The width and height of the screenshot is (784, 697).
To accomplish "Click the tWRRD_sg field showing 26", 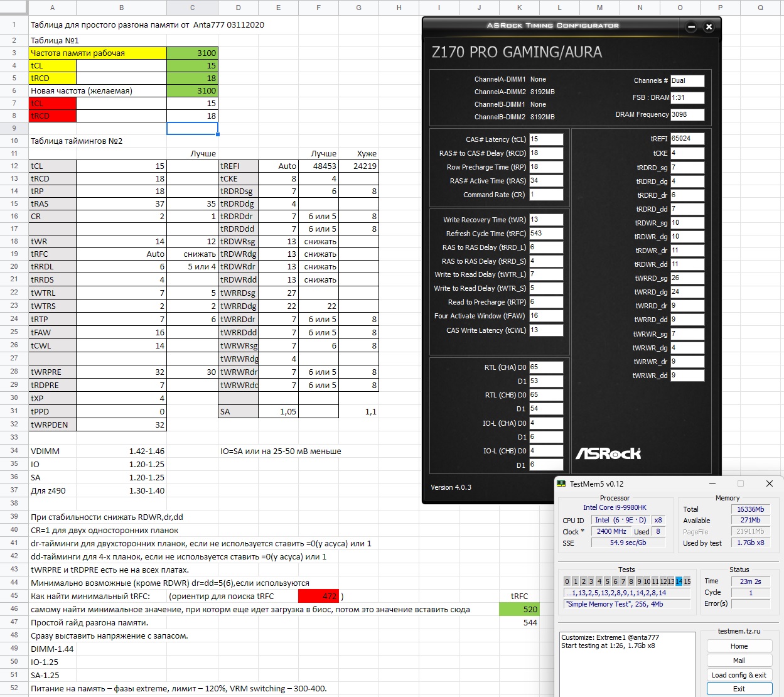I will (687, 278).
